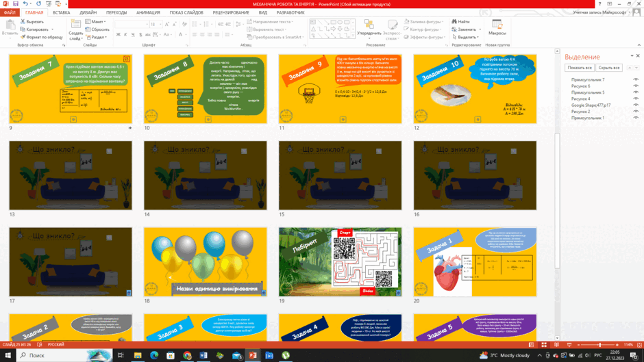Toggle visibility of Прямоугольник 1
Screen dimensions: 644x362
point(636,118)
